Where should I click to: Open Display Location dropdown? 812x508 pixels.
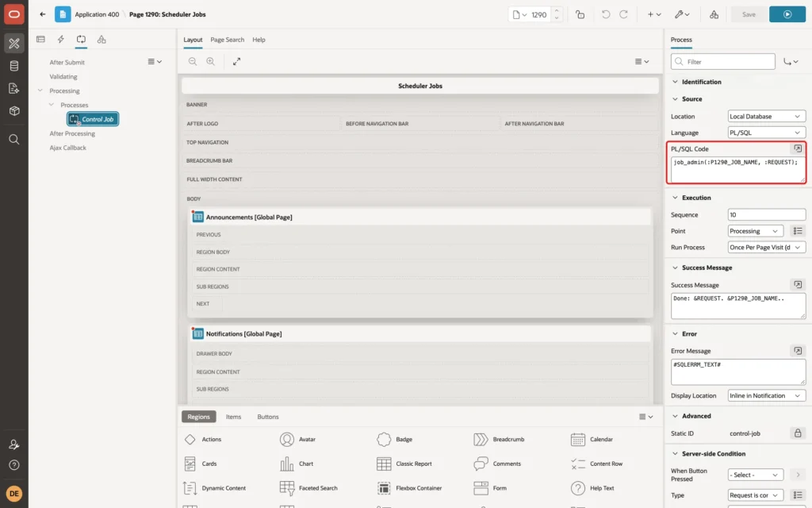click(x=767, y=396)
